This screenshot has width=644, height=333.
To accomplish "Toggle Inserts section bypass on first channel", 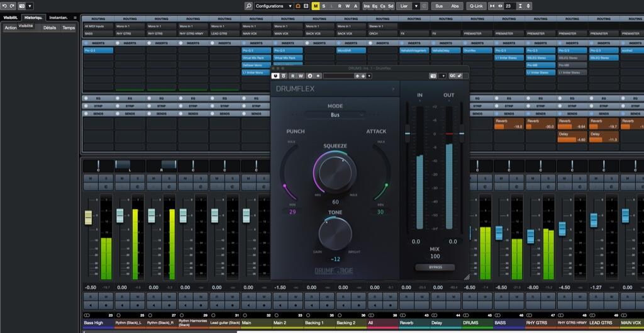I will [86, 43].
